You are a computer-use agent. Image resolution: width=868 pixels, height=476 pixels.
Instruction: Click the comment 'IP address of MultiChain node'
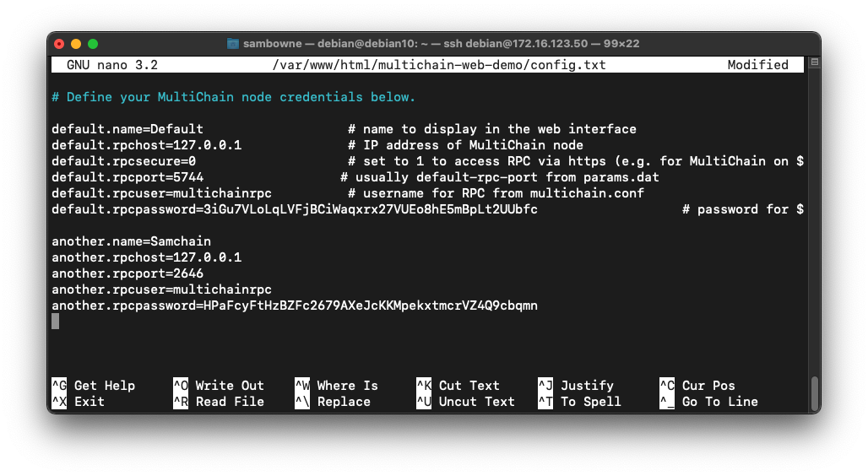coord(465,145)
